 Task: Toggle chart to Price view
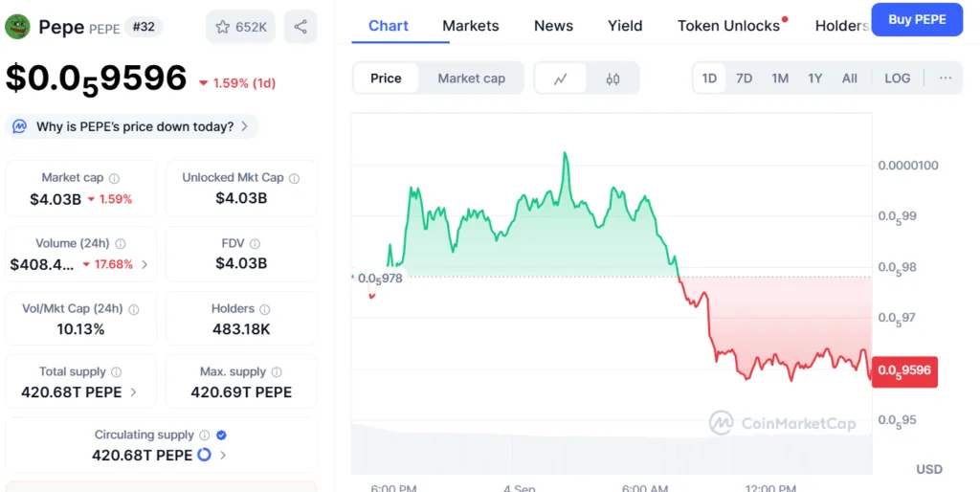[x=386, y=78]
